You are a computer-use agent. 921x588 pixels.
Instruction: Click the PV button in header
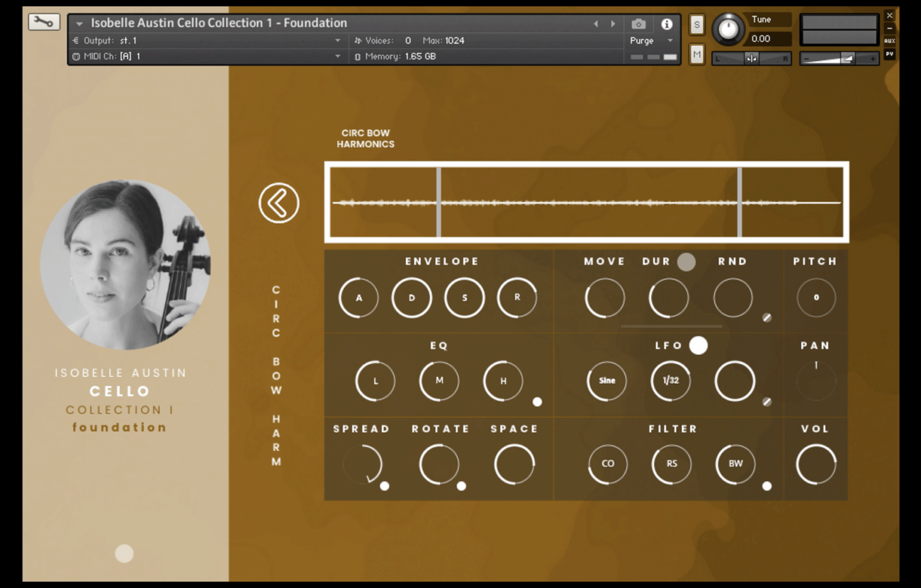(889, 54)
